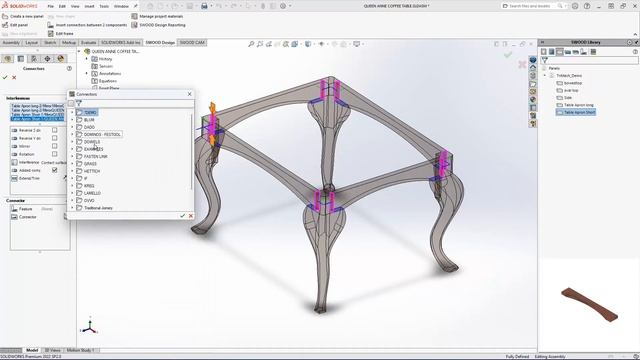Toggle the Rotation checkbox
Viewport: 640px width, 360px height.
54,154
